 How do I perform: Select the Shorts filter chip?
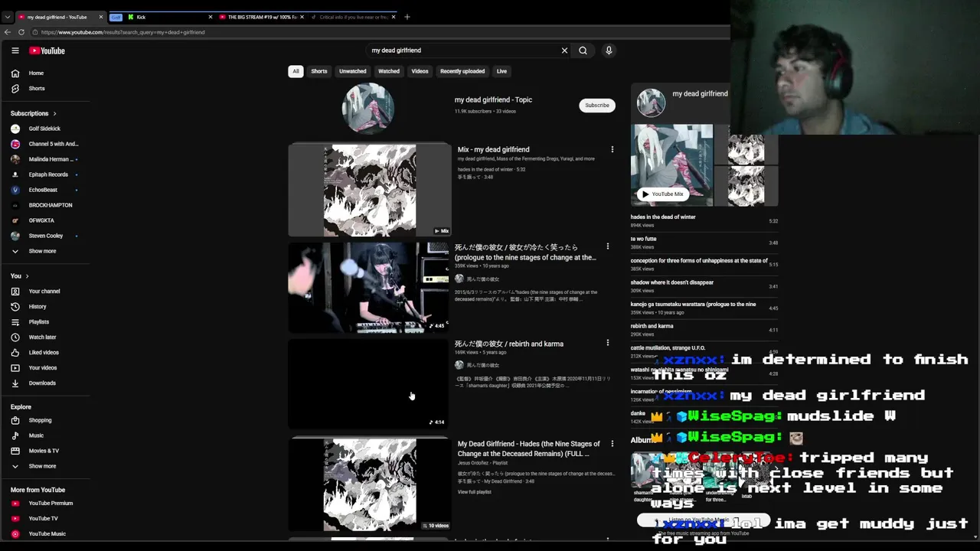click(319, 71)
